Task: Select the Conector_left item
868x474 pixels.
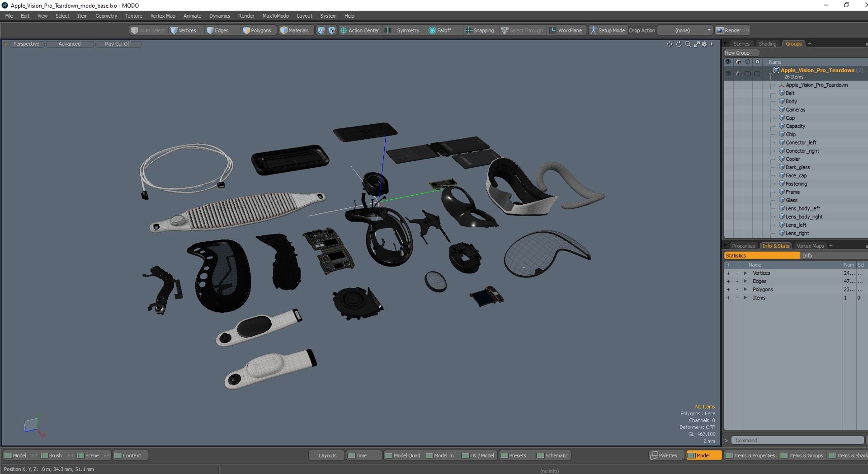Action: 801,142
